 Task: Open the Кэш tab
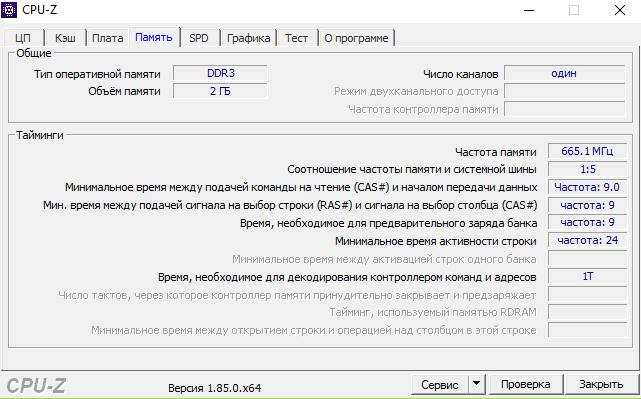pyautogui.click(x=65, y=38)
